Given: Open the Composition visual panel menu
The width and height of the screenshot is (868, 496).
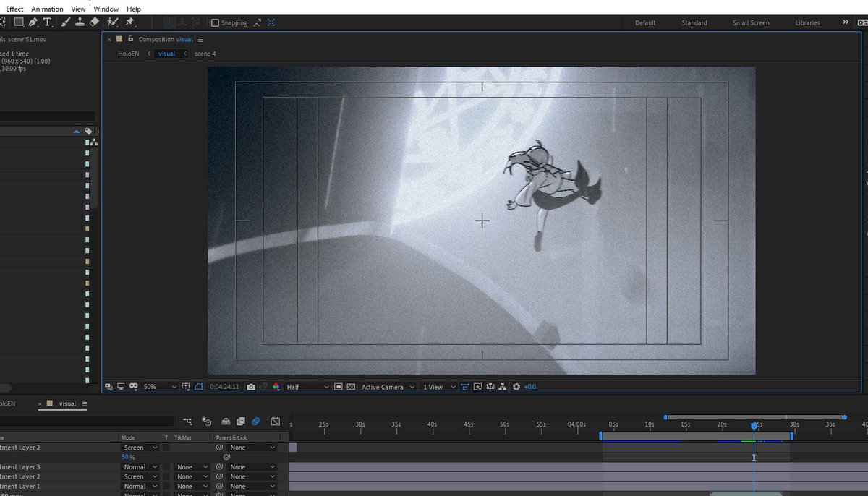Looking at the screenshot, I should coord(200,39).
